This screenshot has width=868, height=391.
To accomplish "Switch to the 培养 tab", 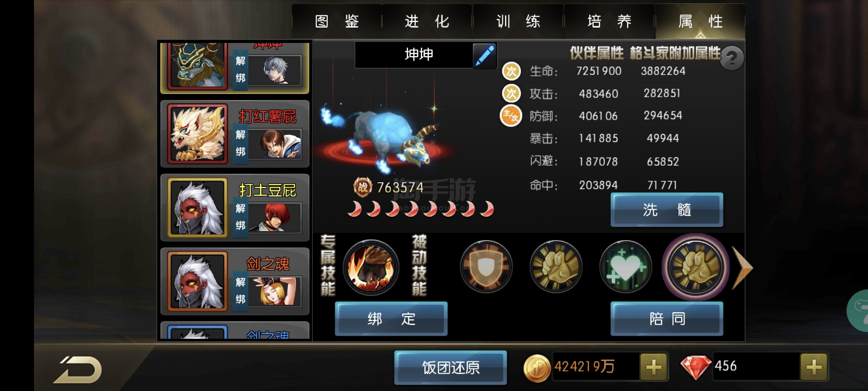I will 609,21.
